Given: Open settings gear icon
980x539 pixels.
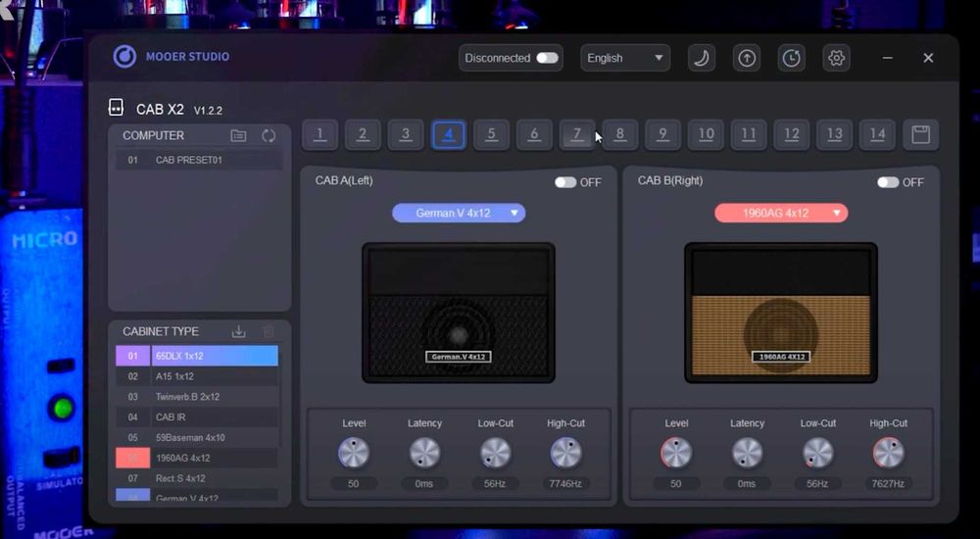Looking at the screenshot, I should coord(836,58).
